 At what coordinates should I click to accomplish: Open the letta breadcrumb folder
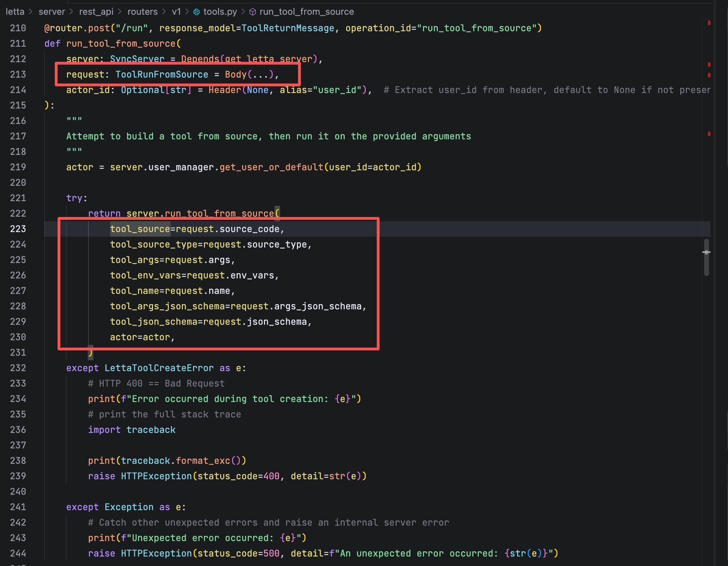[x=15, y=12]
